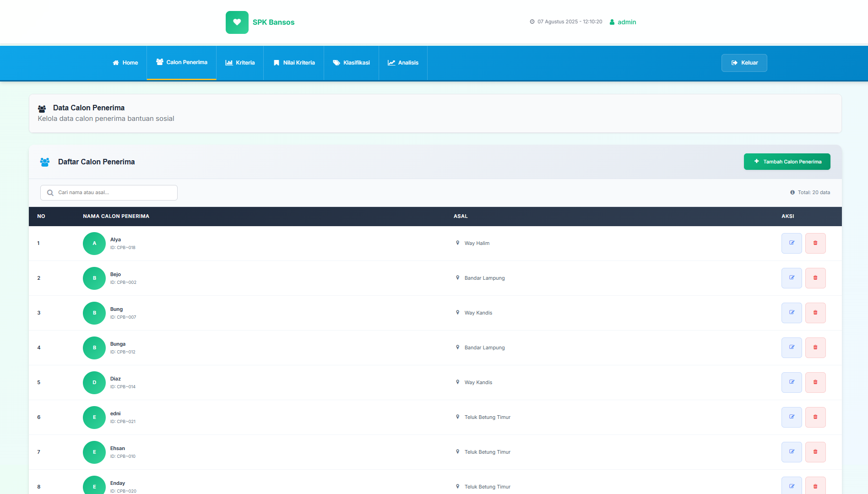Delete the Bunga row
Viewport: 868px width, 494px height.
tap(815, 347)
